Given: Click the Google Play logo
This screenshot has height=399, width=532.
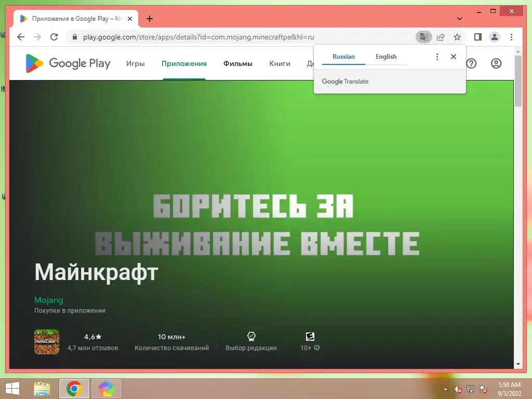Looking at the screenshot, I should [x=68, y=63].
